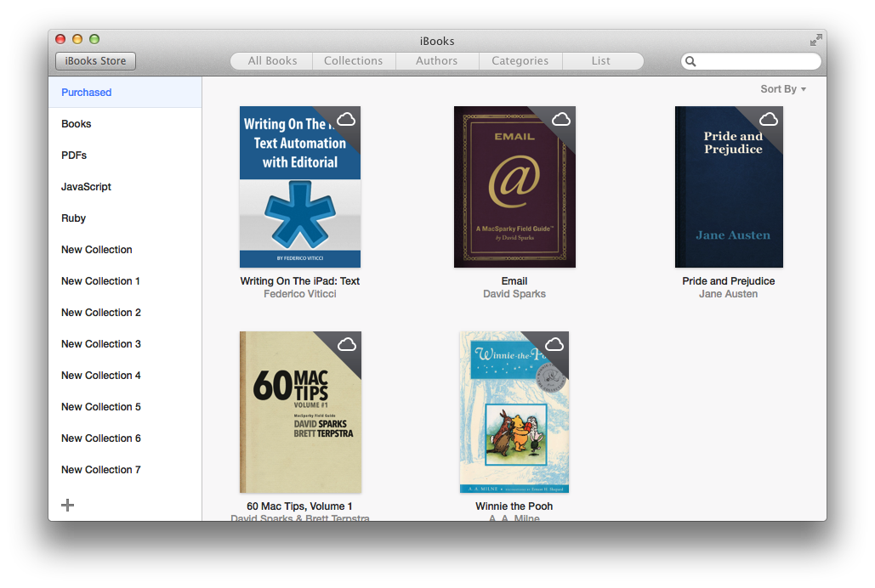This screenshot has width=875, height=588.
Task: Open the Winnie the Pooh cover
Action: tap(514, 412)
